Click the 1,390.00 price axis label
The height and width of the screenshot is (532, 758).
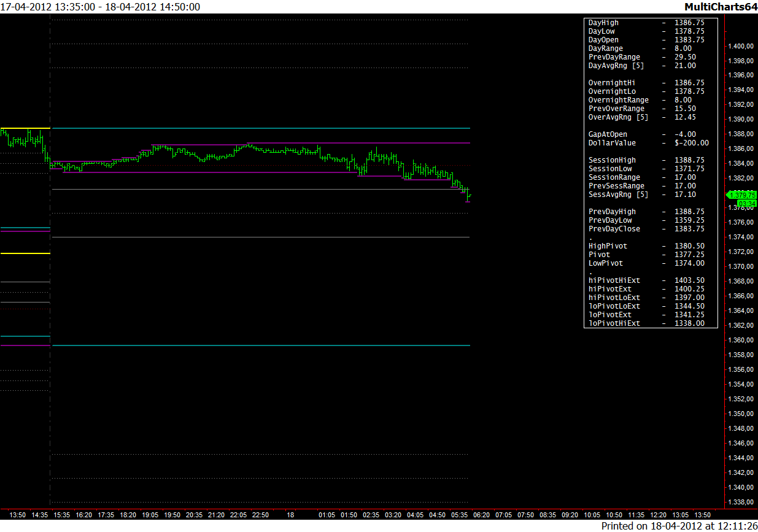[741, 120]
